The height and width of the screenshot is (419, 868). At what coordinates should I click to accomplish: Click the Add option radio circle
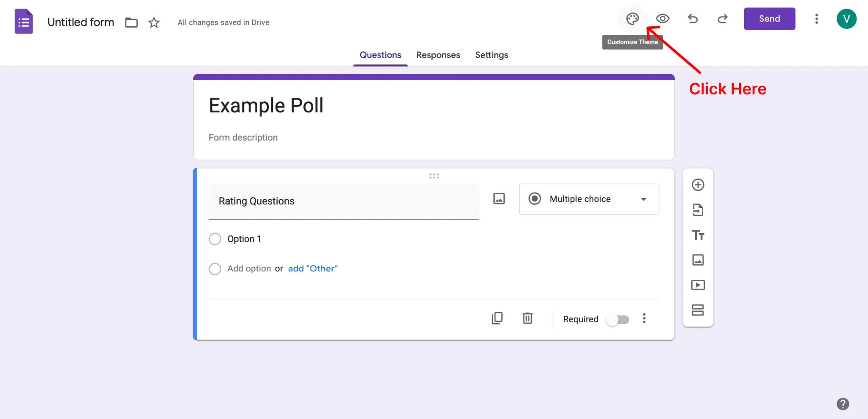[215, 269]
